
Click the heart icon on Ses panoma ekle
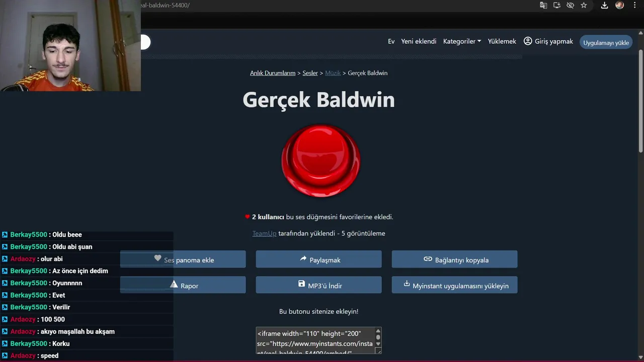(x=157, y=258)
